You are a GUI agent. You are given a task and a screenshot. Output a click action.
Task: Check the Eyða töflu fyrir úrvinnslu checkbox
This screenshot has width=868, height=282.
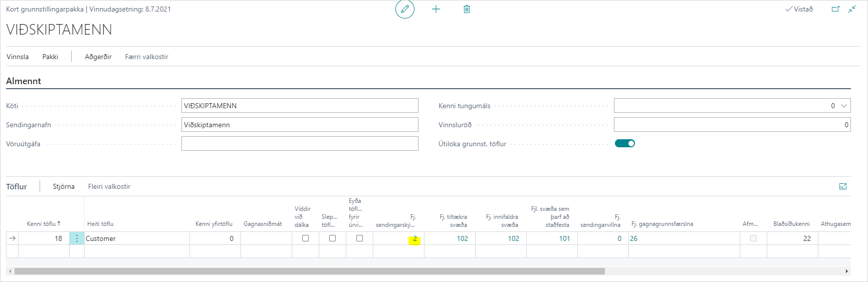tap(359, 238)
